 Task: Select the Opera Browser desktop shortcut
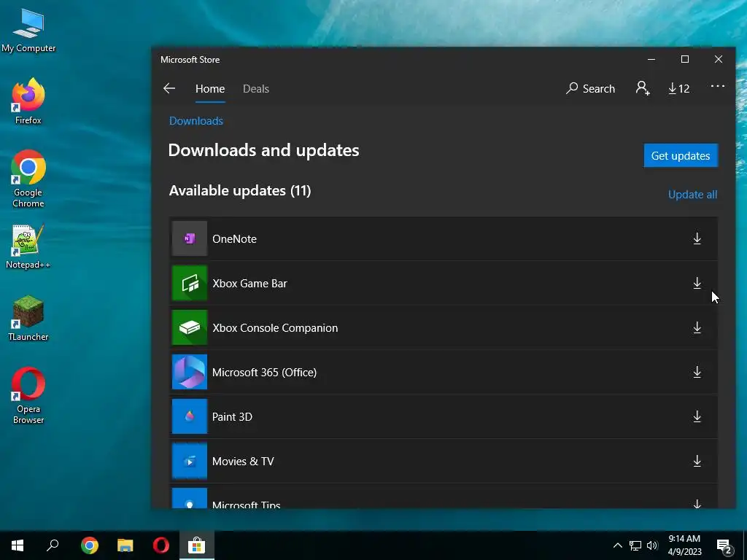[28, 396]
